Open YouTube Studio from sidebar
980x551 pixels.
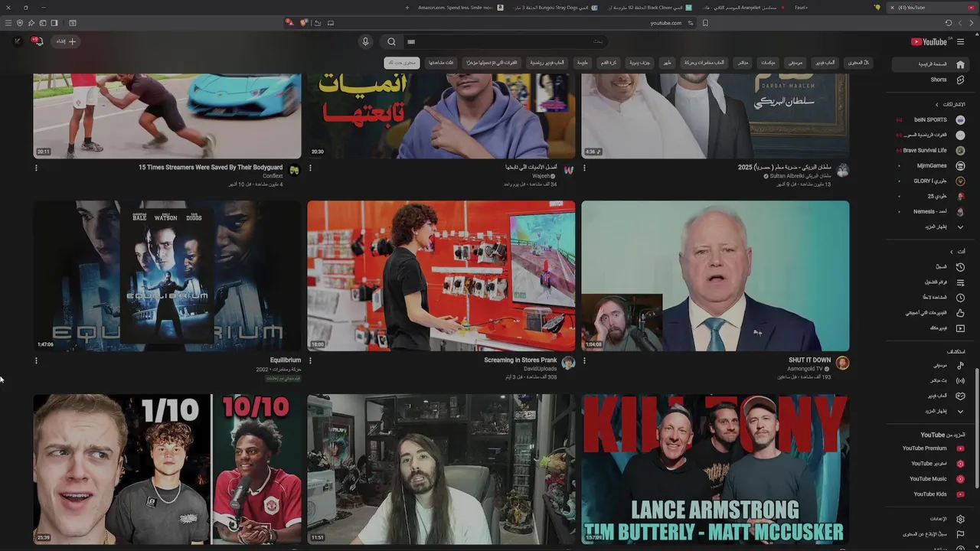click(x=929, y=464)
